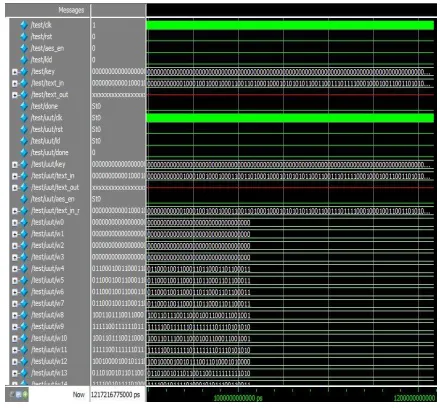
Task: Click the diamond icon of /test/uut/aes_en
Action: 24,199
